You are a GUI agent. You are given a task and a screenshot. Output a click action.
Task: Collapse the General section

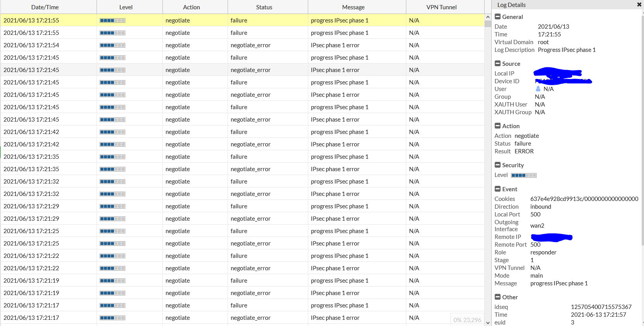pyautogui.click(x=497, y=17)
